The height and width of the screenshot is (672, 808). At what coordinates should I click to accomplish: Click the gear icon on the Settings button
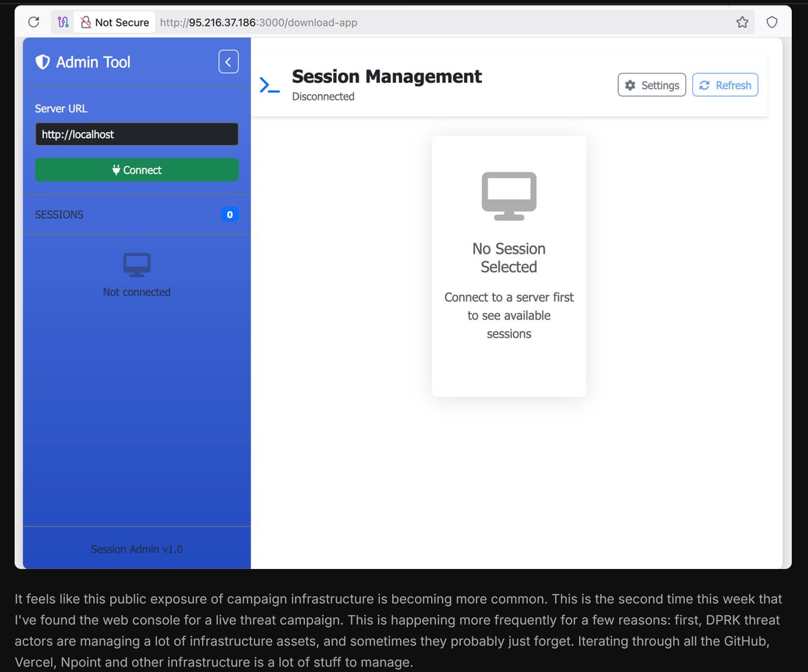(x=630, y=85)
